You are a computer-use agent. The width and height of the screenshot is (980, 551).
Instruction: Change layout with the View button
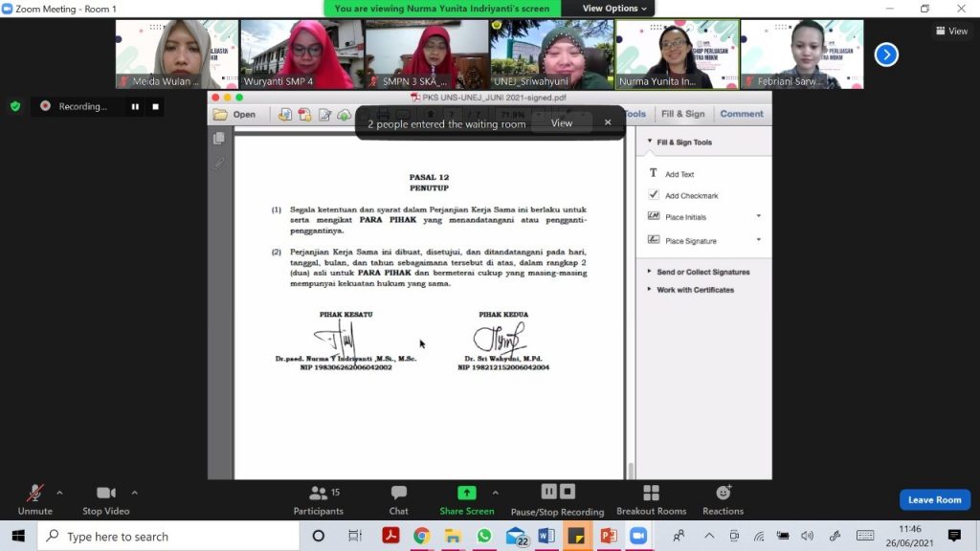[952, 31]
